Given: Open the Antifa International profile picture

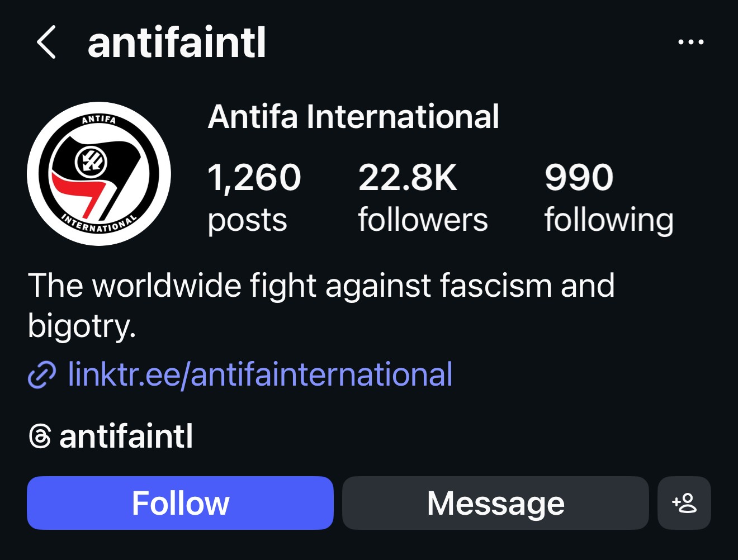Looking at the screenshot, I should (x=99, y=174).
